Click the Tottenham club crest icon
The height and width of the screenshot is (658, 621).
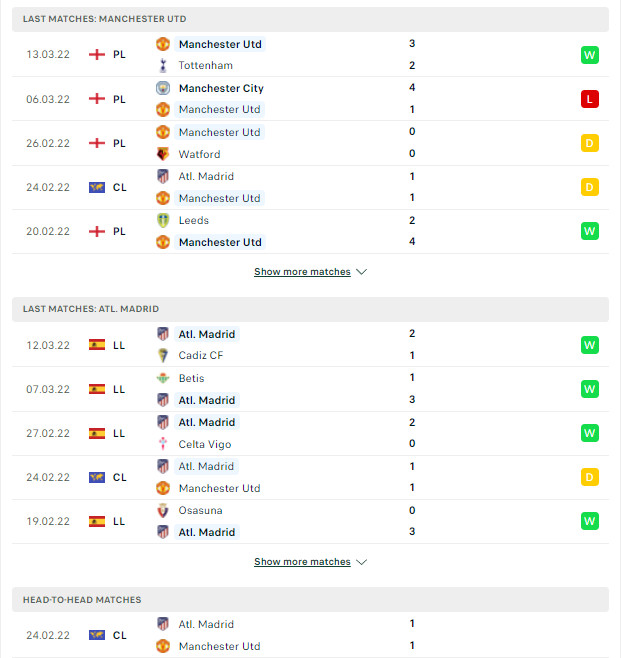click(x=163, y=65)
